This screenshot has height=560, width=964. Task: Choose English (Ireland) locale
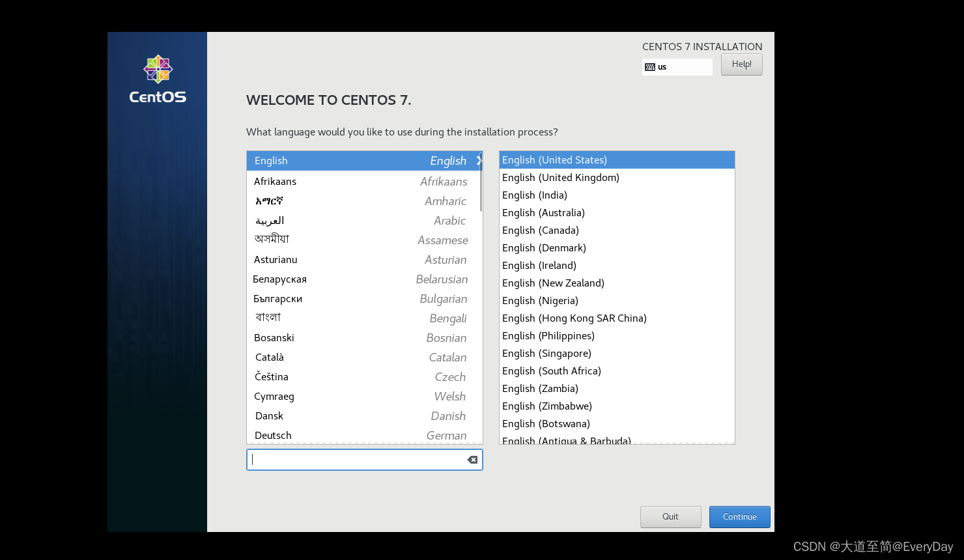pos(617,266)
